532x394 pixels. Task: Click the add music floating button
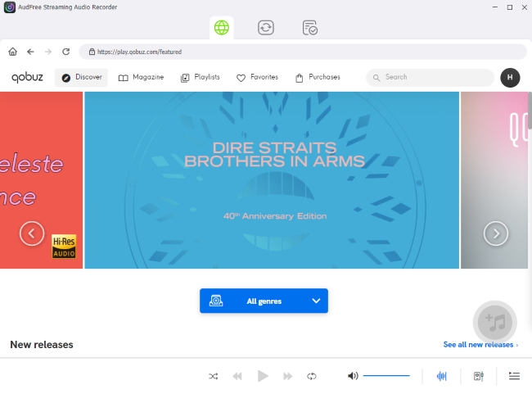(x=494, y=323)
